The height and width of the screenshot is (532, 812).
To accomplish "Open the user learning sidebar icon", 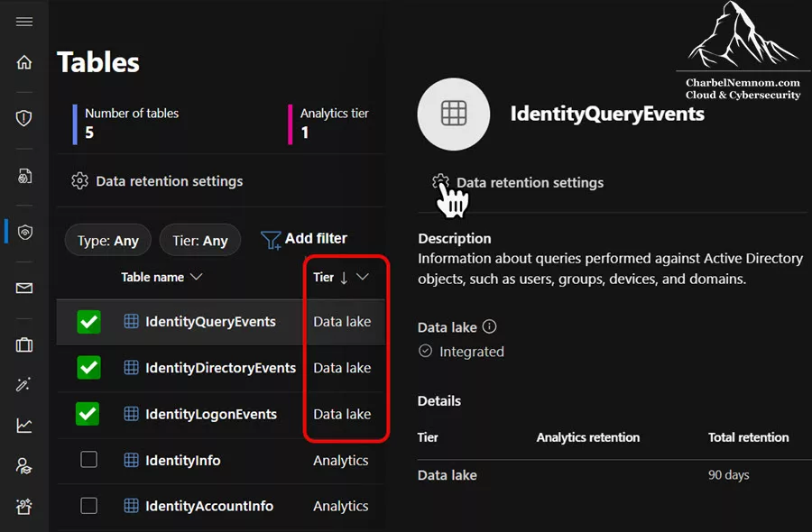I will pyautogui.click(x=24, y=466).
